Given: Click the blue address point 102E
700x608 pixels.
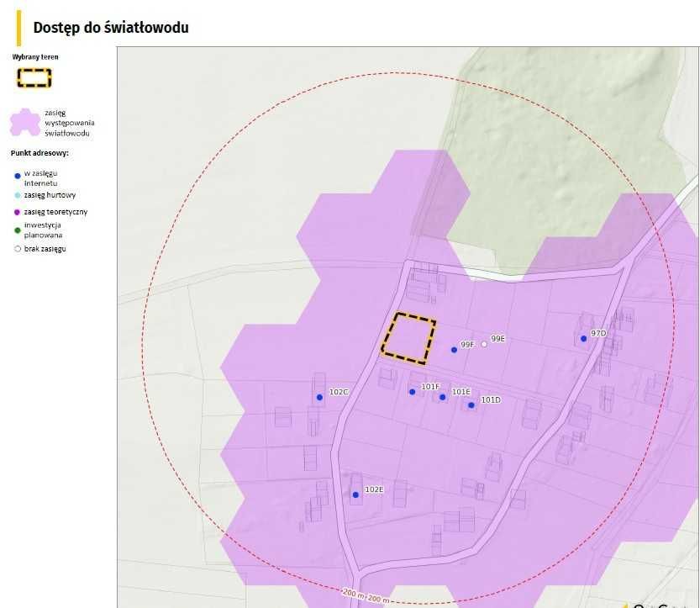Looking at the screenshot, I should (x=355, y=495).
